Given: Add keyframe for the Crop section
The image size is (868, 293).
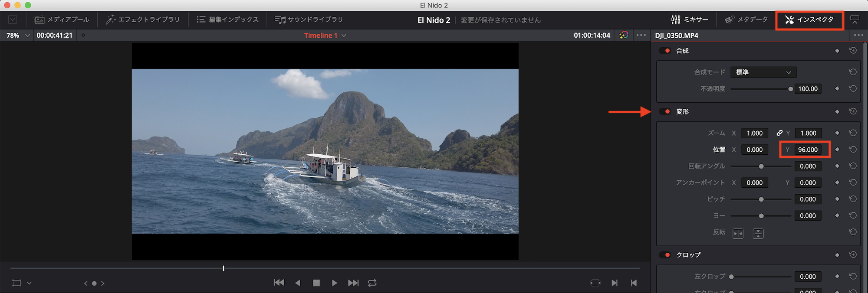Looking at the screenshot, I should (x=837, y=255).
